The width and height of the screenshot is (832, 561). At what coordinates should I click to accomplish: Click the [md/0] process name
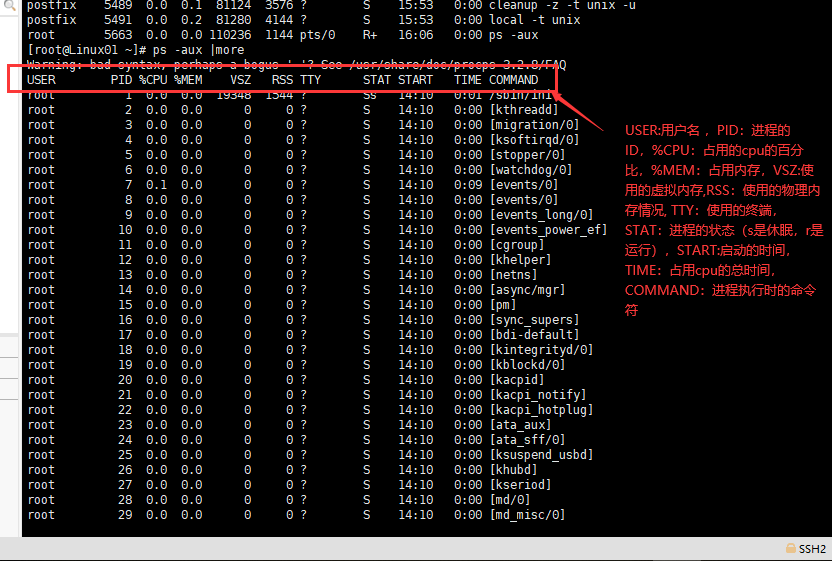(x=510, y=499)
